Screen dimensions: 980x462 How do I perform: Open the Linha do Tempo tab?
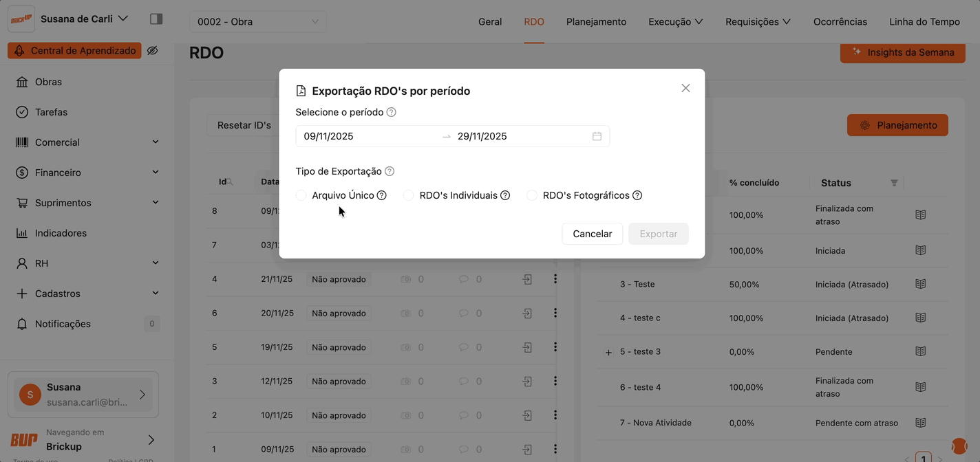[x=924, y=21]
